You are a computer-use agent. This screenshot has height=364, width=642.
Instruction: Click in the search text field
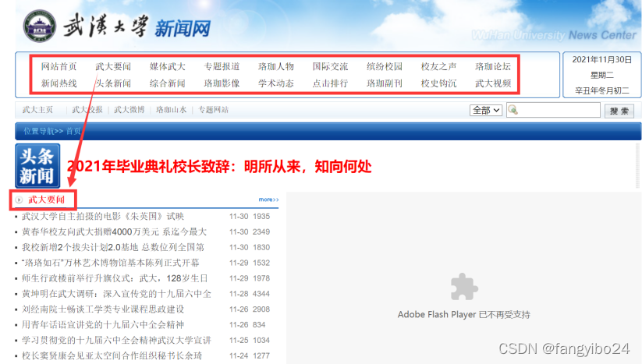click(x=554, y=110)
